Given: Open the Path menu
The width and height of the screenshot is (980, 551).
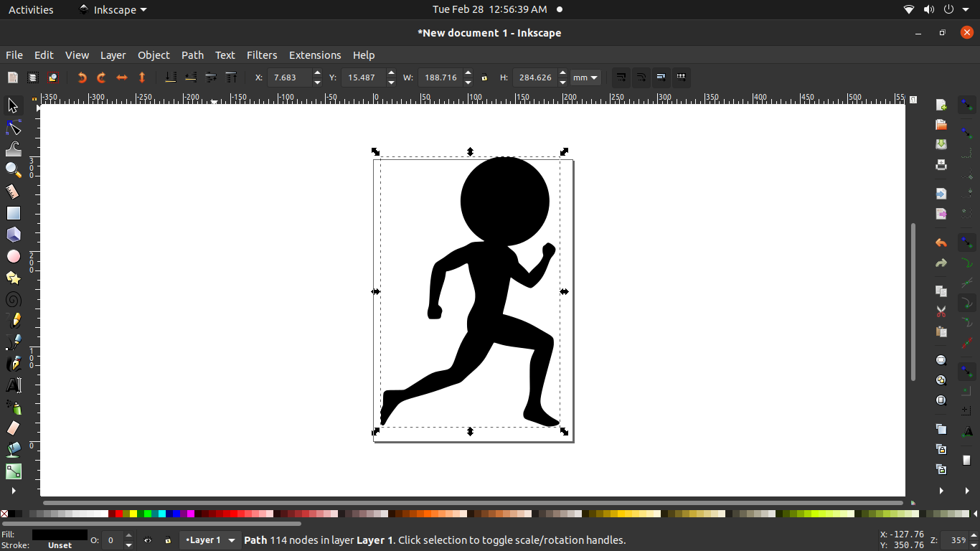Looking at the screenshot, I should 192,55.
